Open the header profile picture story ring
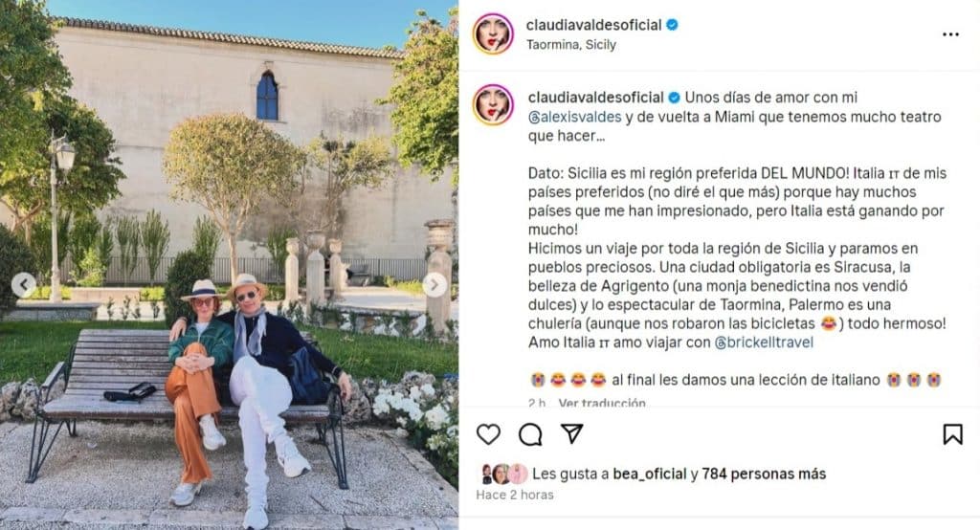This screenshot has width=980, height=530. 493,33
